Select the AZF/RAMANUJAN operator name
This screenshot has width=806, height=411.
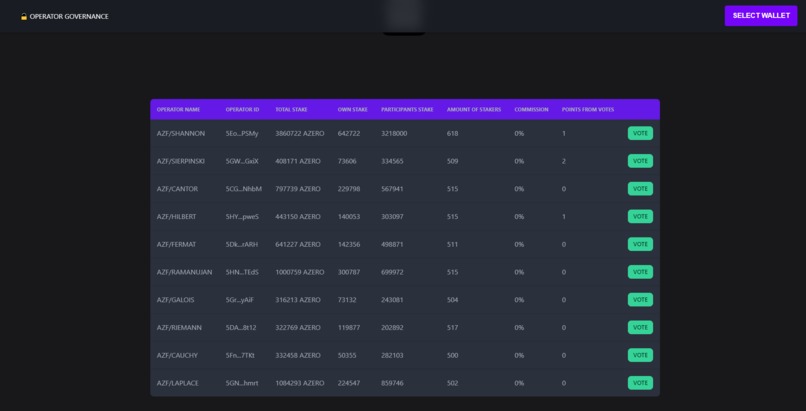point(185,272)
